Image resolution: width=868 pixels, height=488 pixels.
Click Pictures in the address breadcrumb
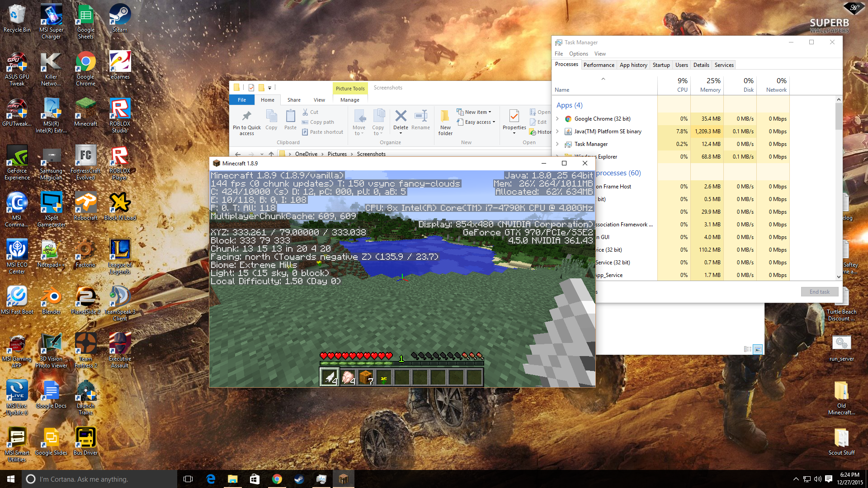click(x=337, y=154)
